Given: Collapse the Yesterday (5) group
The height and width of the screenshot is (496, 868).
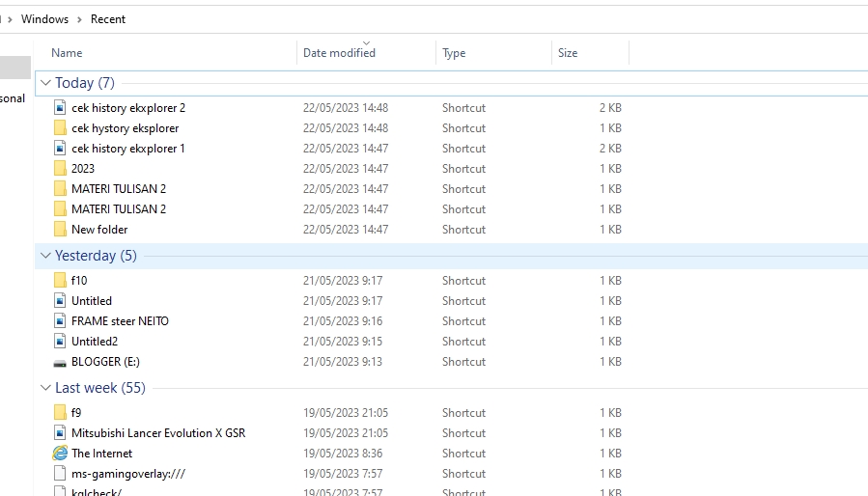Looking at the screenshot, I should 46,256.
